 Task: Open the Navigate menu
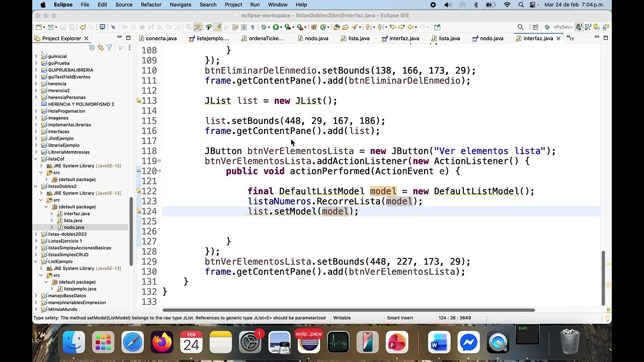pos(180,5)
